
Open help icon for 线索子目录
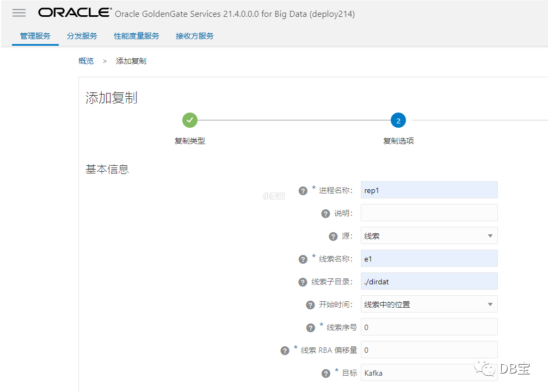(x=303, y=282)
